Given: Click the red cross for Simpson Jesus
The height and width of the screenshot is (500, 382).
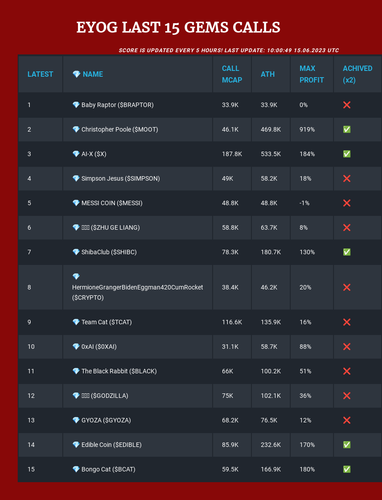Looking at the screenshot, I should (347, 179).
